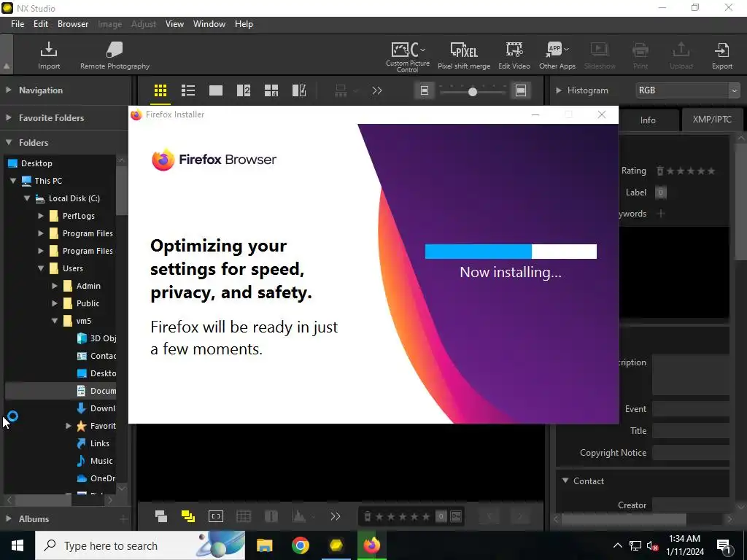Add a new album with plus icon
This screenshot has height=560, width=747.
click(123, 519)
